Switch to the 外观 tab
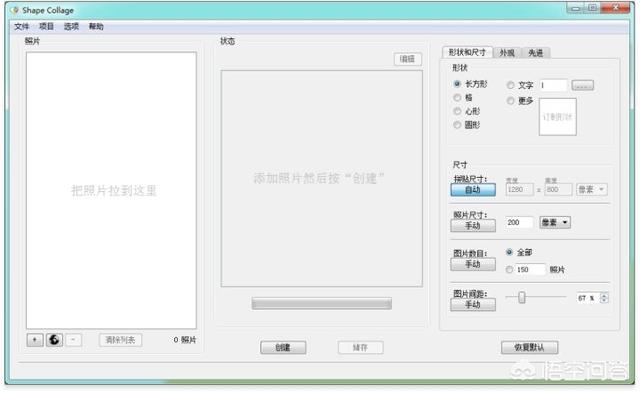This screenshot has width=640, height=393. 507,53
